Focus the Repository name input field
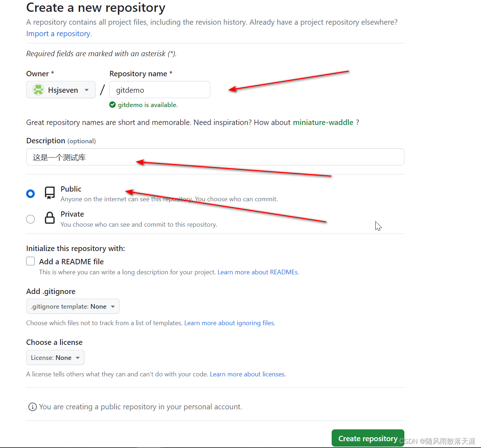 [160, 90]
